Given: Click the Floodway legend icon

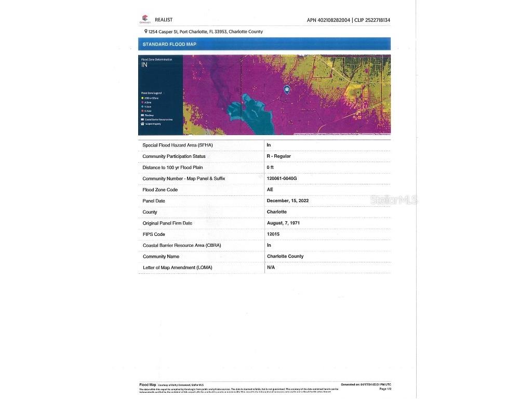Looking at the screenshot, I should pos(142,115).
